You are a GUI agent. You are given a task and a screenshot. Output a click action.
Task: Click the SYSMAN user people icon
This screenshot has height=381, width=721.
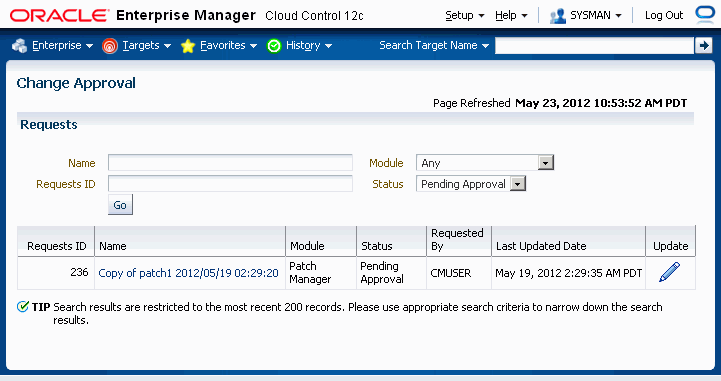point(558,16)
